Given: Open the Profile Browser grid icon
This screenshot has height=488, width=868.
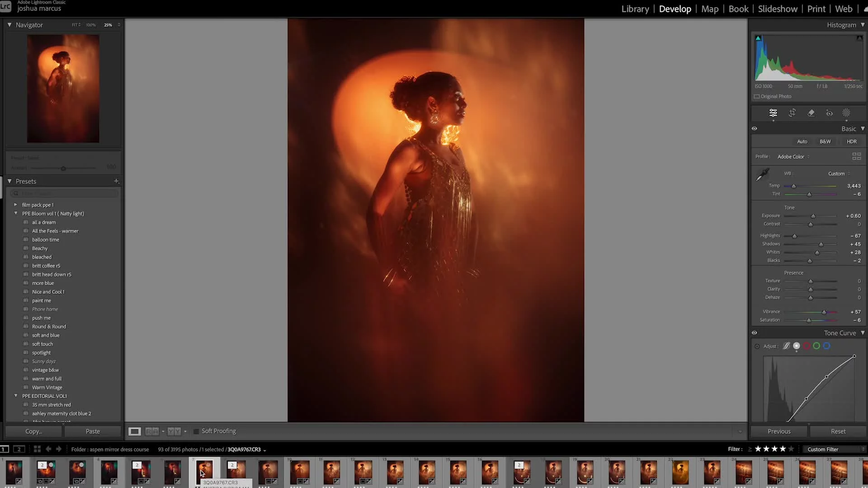Looking at the screenshot, I should [856, 156].
